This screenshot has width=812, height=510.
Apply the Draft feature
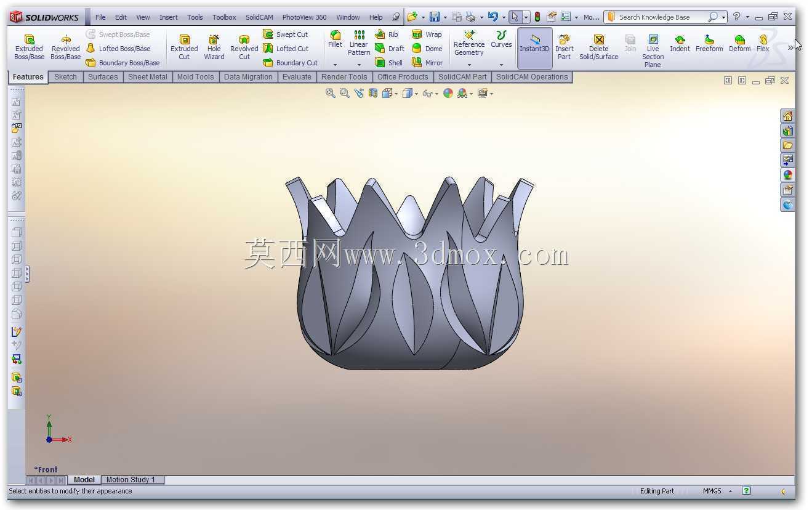(390, 48)
